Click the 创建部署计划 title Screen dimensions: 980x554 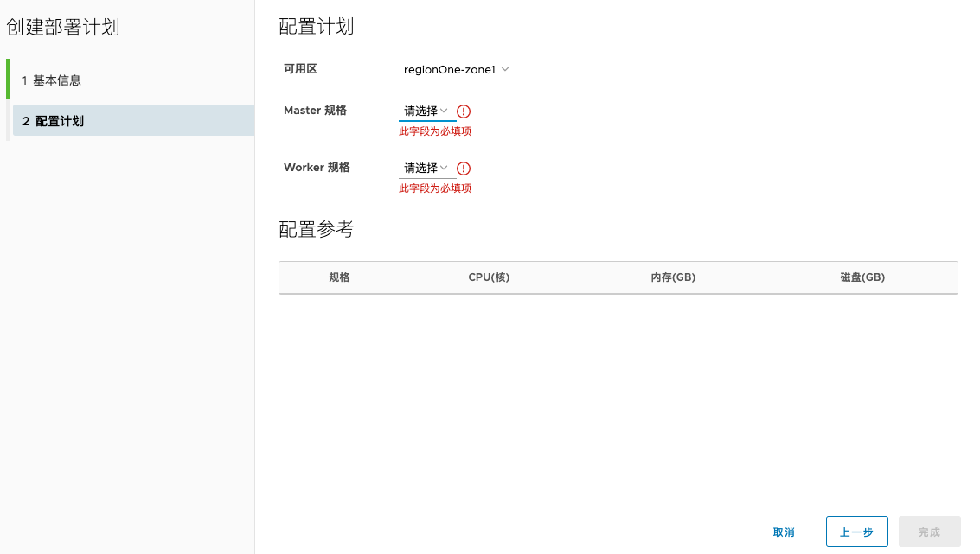pos(62,27)
